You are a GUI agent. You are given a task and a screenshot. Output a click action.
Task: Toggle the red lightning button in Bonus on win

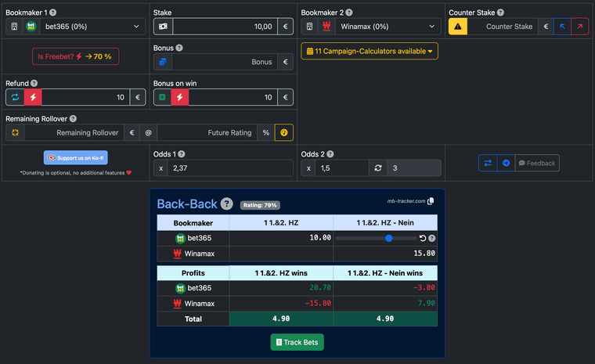point(180,98)
